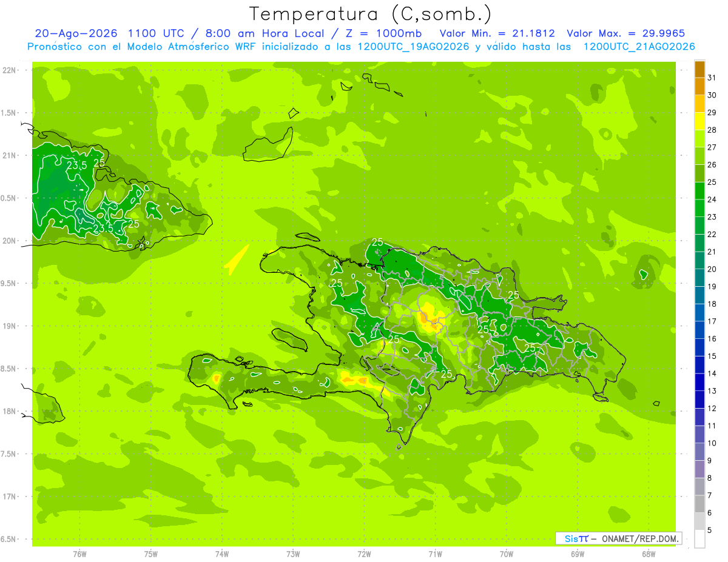Click the gray 6–7 legend color band
Viewport: 728px width, 562px height.
(699, 504)
